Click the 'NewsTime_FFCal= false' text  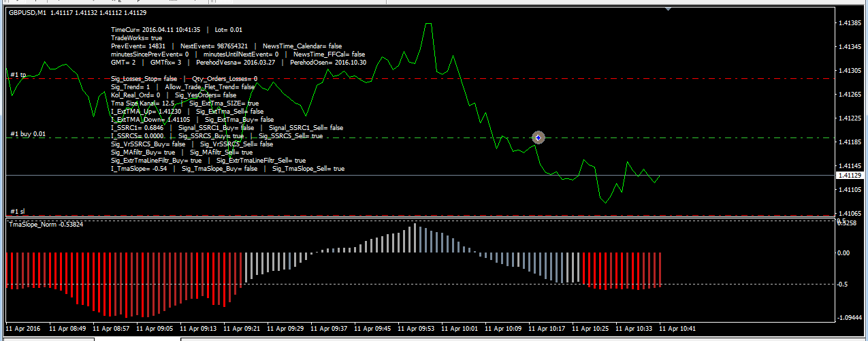(329, 54)
